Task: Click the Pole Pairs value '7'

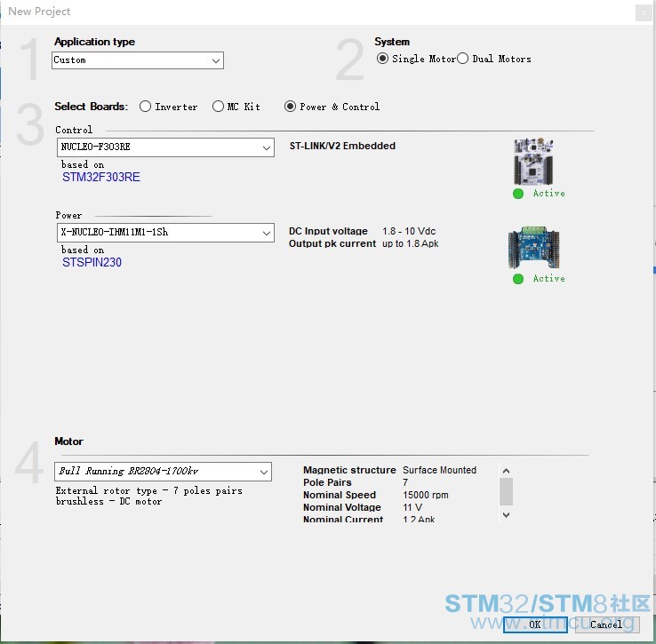Action: [405, 482]
